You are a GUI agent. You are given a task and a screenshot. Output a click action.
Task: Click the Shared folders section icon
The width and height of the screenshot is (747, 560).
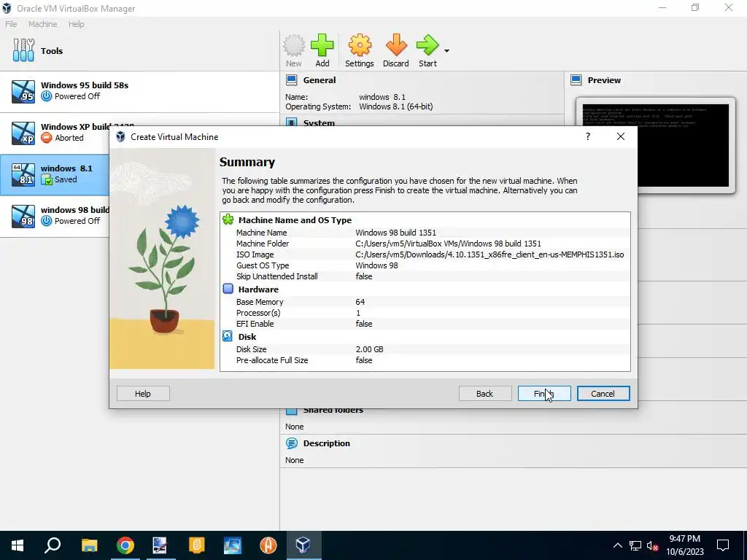click(292, 411)
